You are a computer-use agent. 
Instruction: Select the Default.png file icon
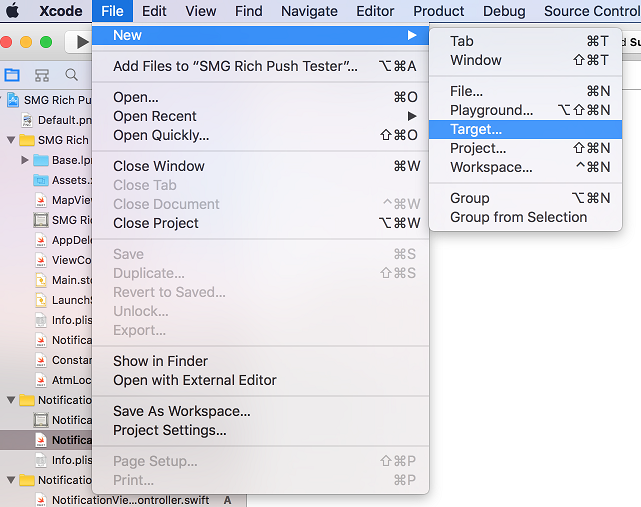[x=27, y=120]
